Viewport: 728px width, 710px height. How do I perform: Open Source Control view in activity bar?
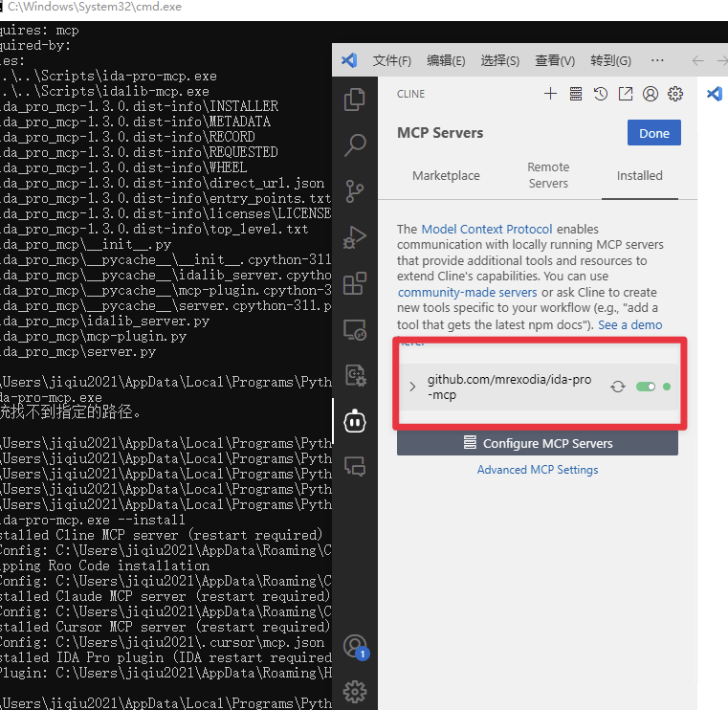[x=355, y=190]
